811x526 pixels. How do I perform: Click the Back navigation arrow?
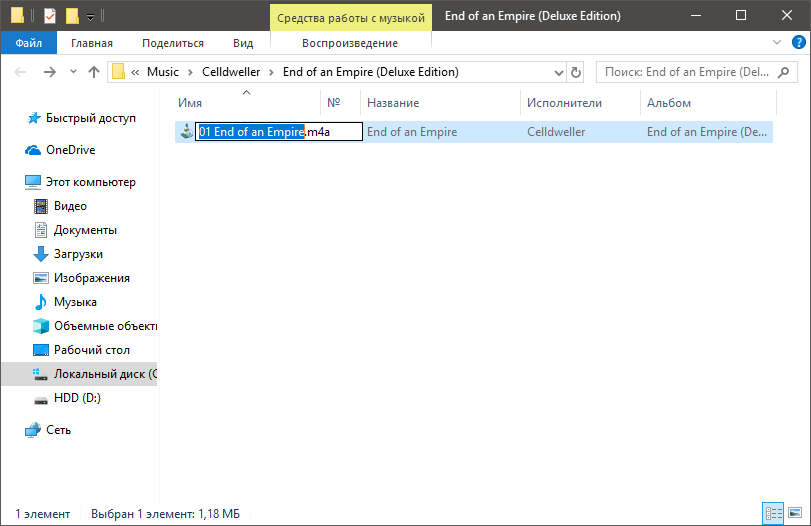22,72
